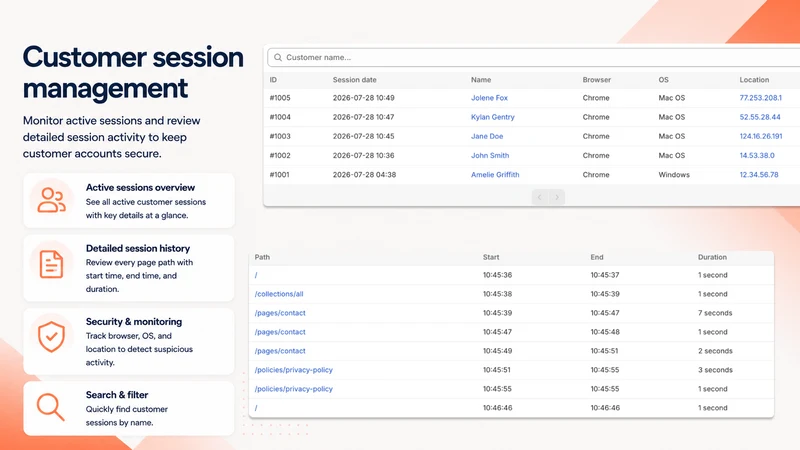Click the Location column header

754,80
